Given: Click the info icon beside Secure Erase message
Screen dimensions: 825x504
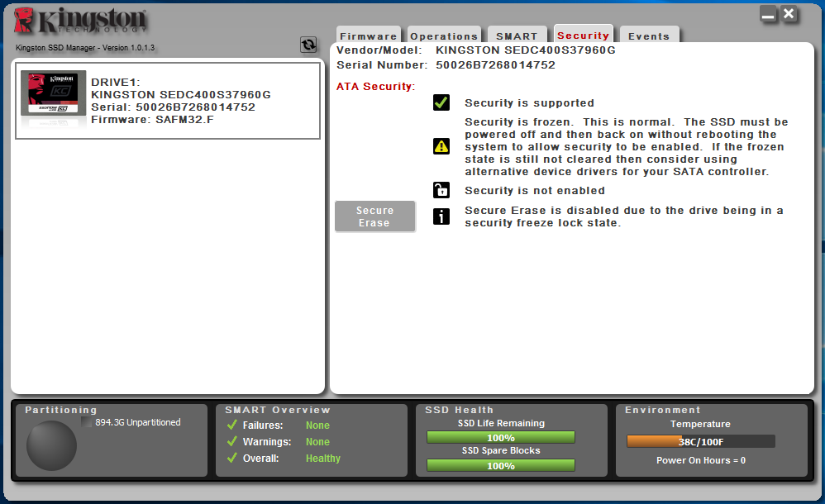Looking at the screenshot, I should (x=441, y=216).
